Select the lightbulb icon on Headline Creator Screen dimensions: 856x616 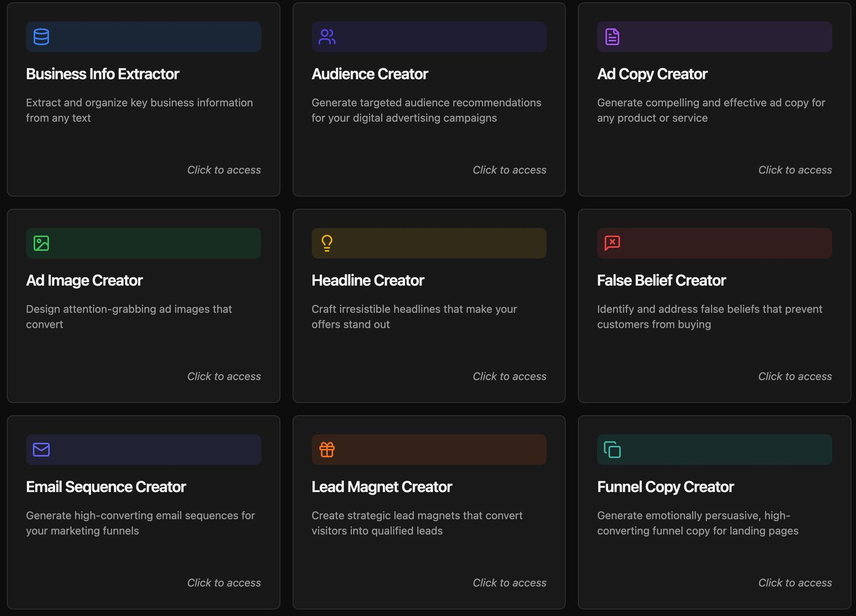click(x=326, y=243)
